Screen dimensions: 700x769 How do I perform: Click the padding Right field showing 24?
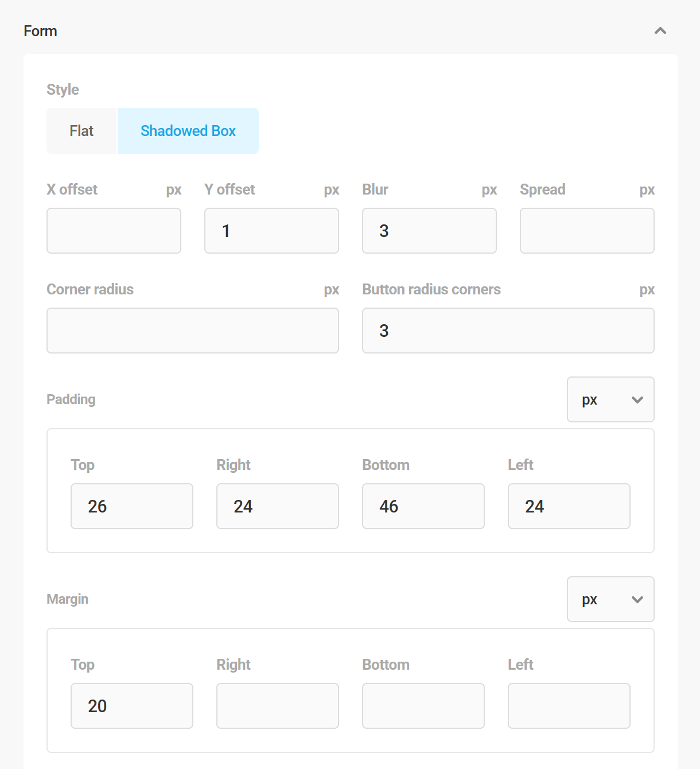[x=277, y=506]
